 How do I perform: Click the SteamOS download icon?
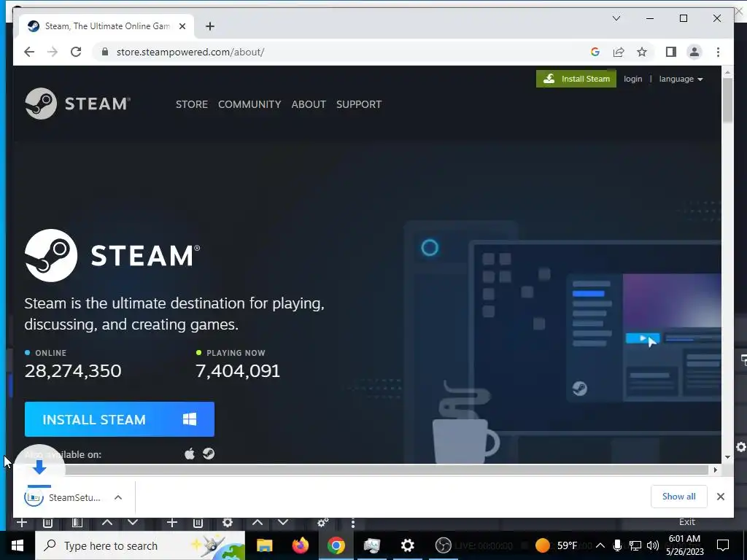(x=209, y=454)
